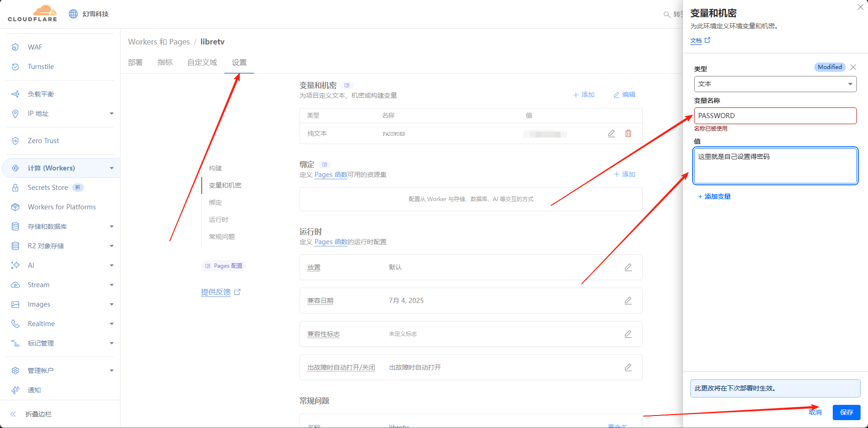Screen dimensions: 868x428
Task: Collapse the 计算 (Workers) section
Action: tap(111, 168)
